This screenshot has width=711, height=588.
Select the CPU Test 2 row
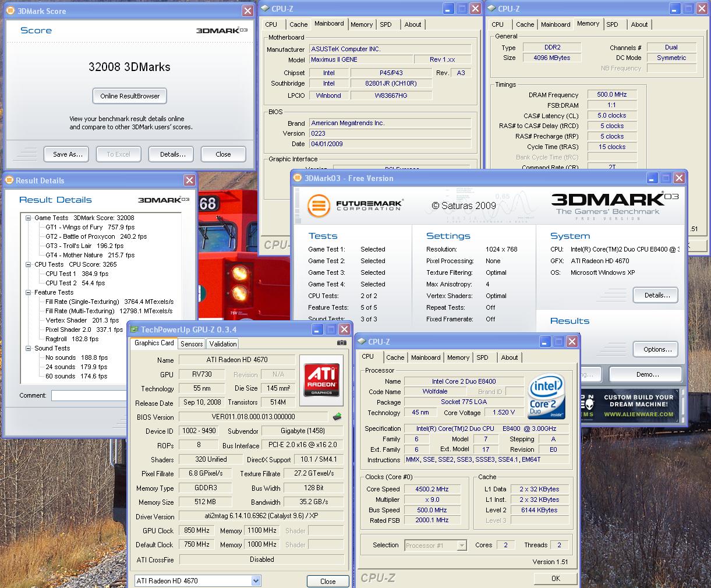(75, 283)
